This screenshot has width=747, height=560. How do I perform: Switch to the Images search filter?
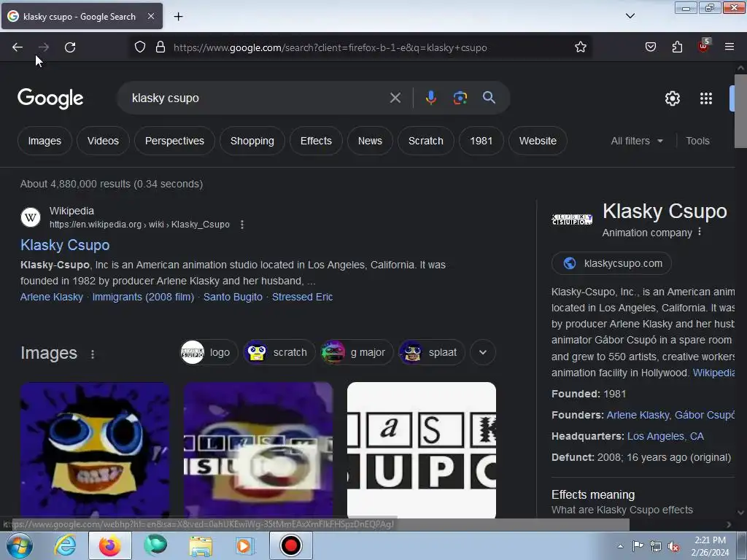(44, 141)
